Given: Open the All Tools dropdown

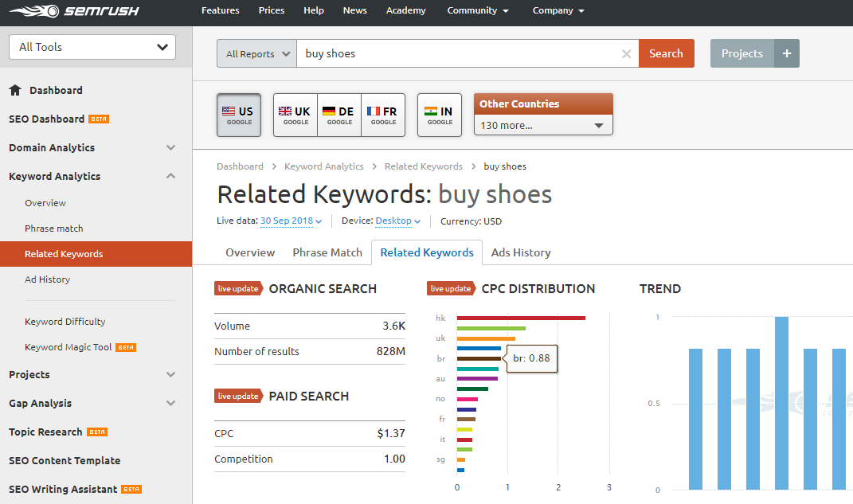Looking at the screenshot, I should [x=92, y=47].
